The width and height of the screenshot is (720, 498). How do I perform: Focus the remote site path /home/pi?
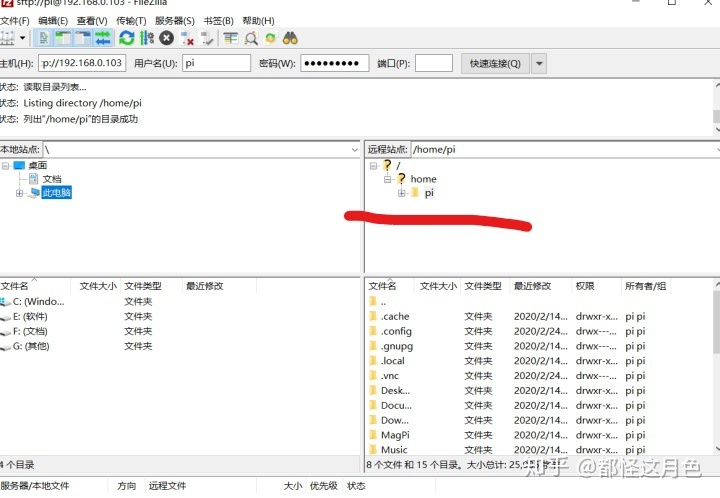[564, 150]
